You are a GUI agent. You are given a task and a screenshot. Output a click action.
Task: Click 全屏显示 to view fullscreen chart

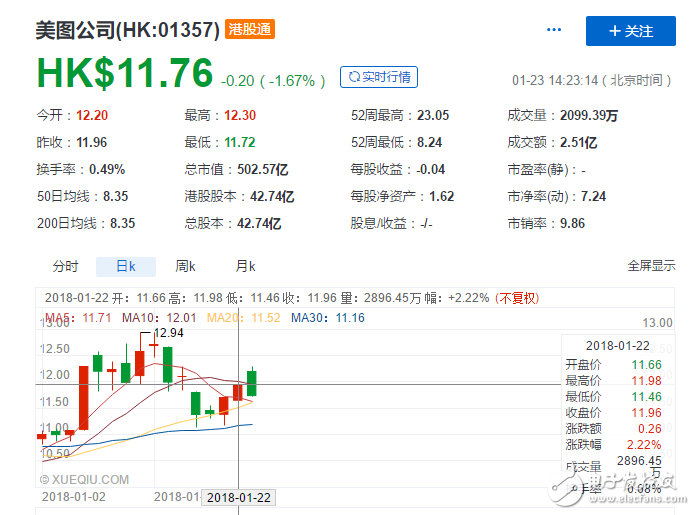[651, 266]
